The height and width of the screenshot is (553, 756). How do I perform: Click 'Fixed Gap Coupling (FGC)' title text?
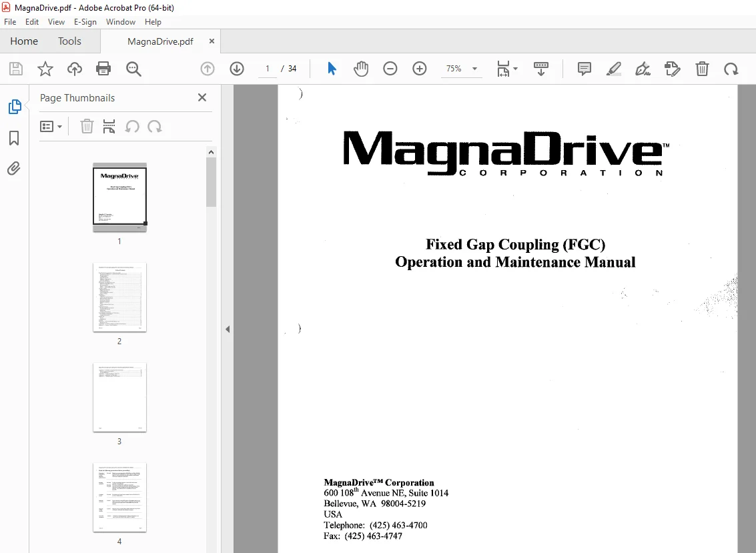[x=515, y=244]
